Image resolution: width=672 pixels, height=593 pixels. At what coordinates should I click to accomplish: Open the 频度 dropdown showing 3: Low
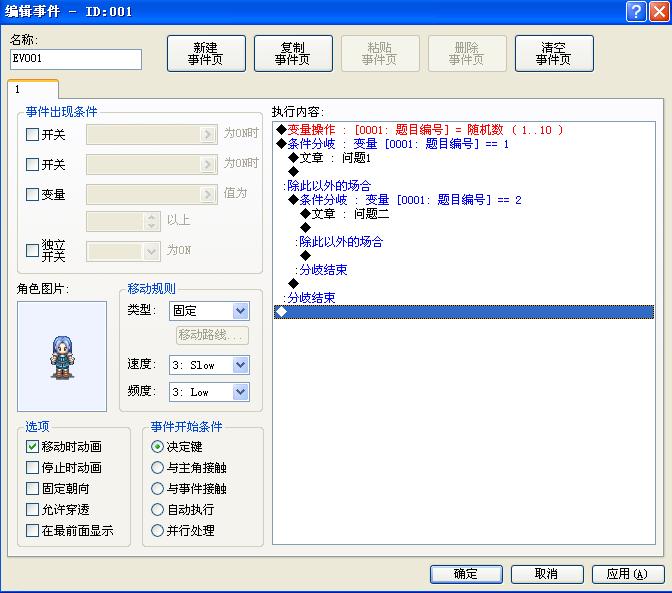(x=209, y=392)
